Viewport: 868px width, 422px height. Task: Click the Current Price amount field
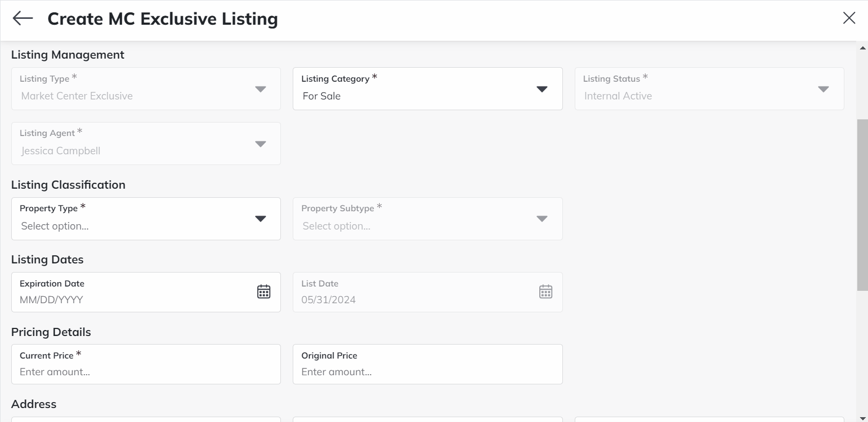[134, 371]
